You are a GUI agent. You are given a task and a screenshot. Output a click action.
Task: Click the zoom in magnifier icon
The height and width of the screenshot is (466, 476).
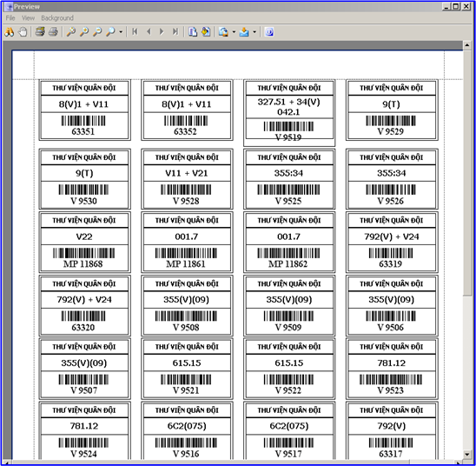(84, 32)
